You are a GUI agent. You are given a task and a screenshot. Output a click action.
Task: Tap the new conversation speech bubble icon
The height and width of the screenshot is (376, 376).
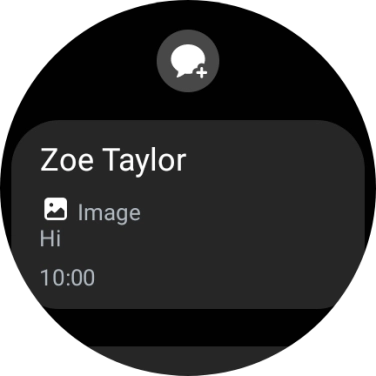pyautogui.click(x=188, y=61)
